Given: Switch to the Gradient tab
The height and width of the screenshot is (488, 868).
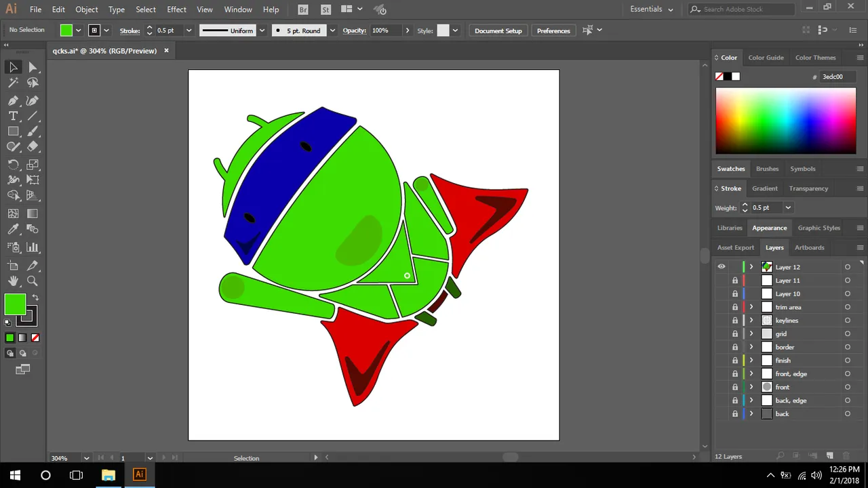Looking at the screenshot, I should point(764,188).
